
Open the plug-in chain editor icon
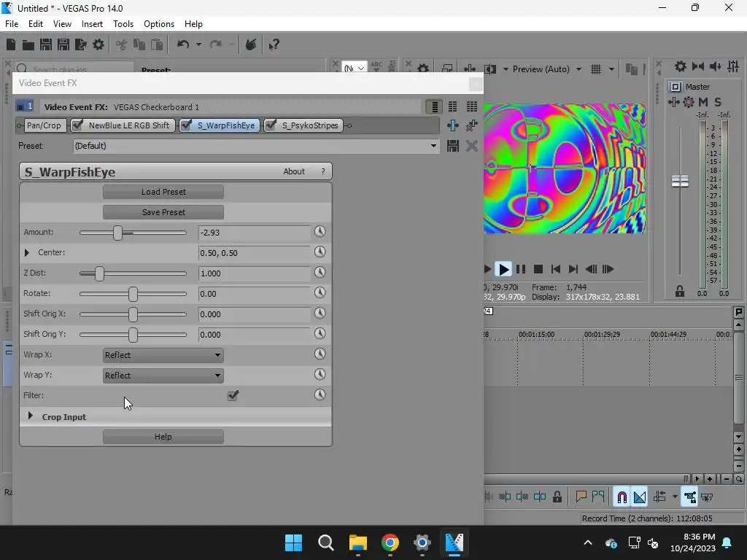(x=452, y=125)
